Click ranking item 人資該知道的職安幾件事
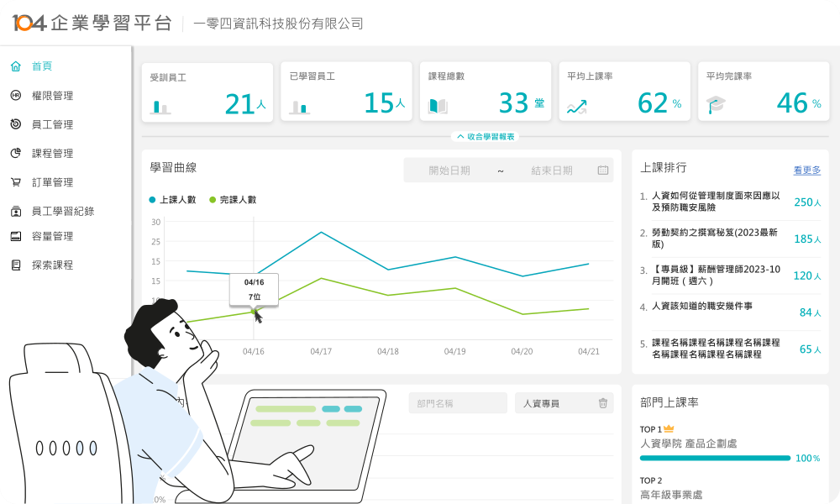 click(701, 306)
